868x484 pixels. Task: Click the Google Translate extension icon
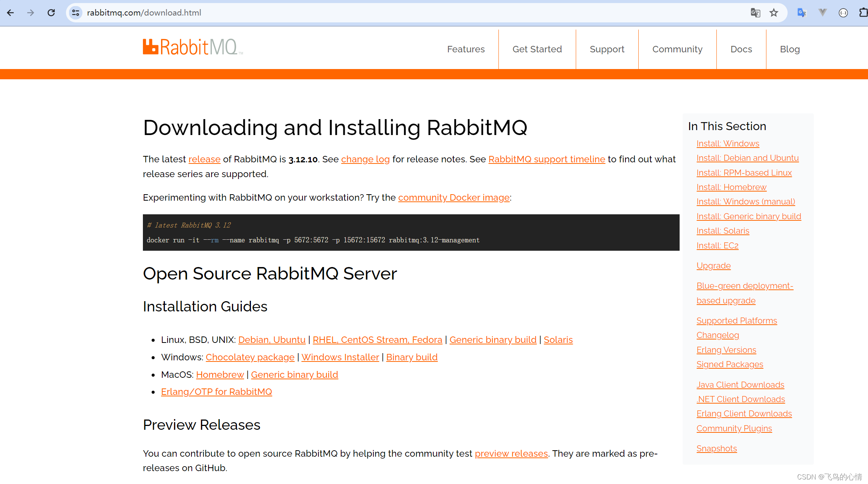(801, 13)
